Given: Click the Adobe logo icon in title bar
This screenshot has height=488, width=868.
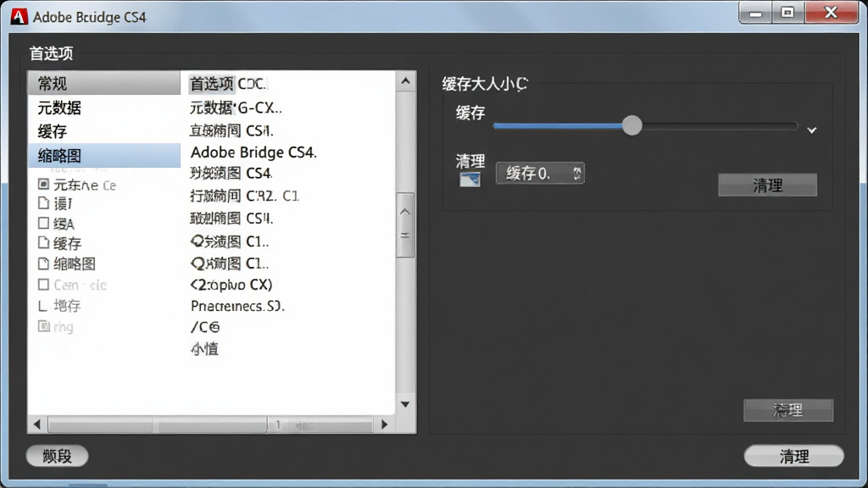Looking at the screenshot, I should (x=19, y=17).
